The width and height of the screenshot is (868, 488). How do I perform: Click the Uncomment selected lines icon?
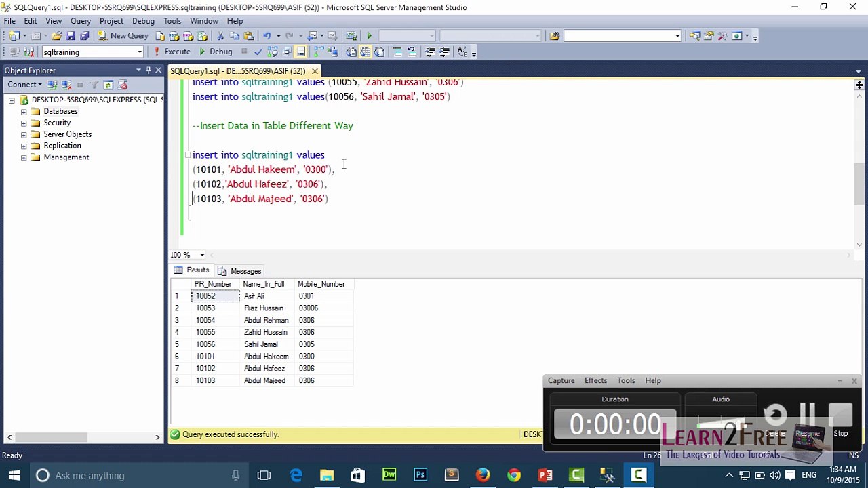point(412,52)
